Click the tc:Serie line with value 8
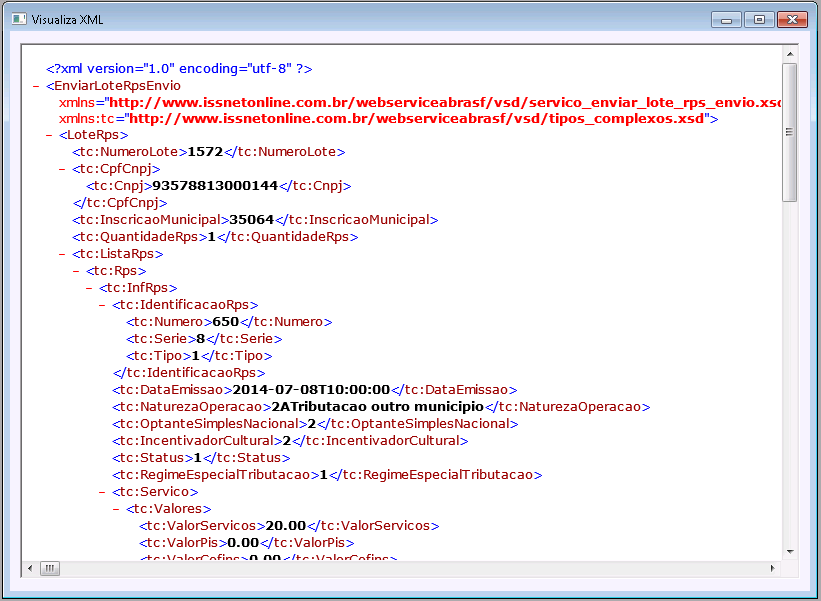 point(204,339)
